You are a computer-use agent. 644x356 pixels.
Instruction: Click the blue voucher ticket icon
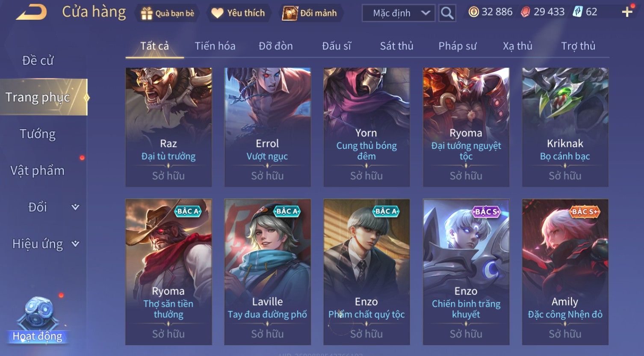pyautogui.click(x=578, y=12)
